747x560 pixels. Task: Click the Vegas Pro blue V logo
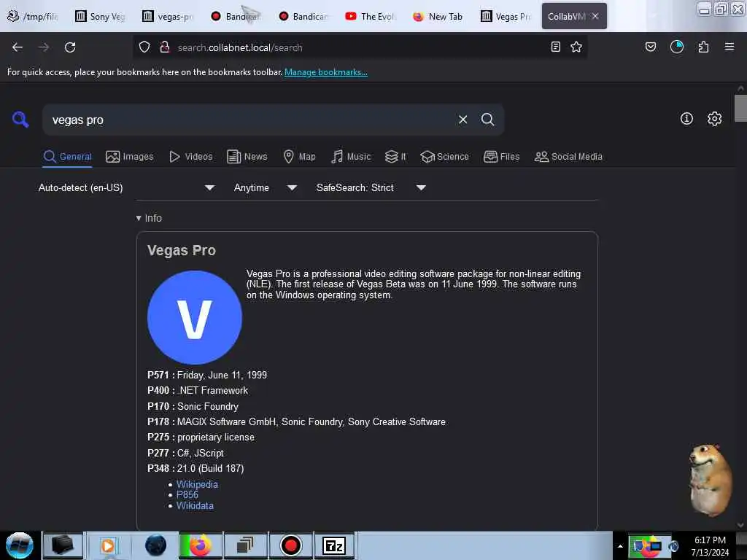(x=194, y=318)
